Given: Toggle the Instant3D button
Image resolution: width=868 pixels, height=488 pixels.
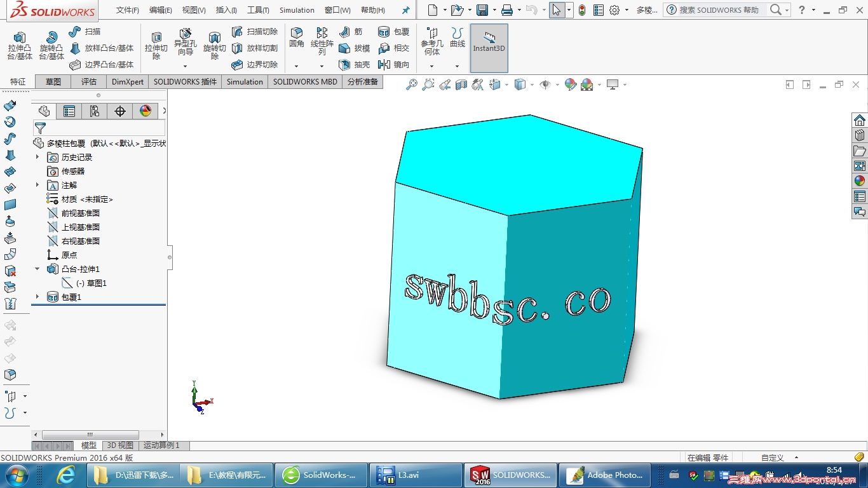Looking at the screenshot, I should click(489, 48).
